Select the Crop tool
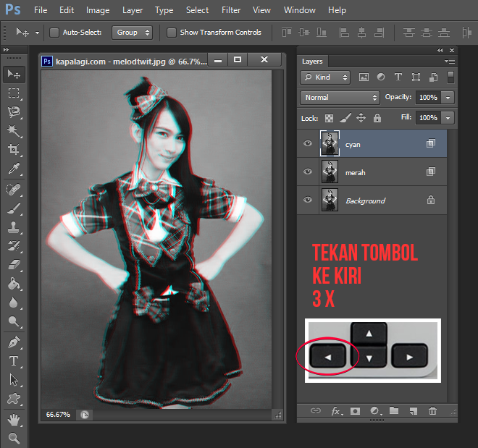Viewport: 478px width, 448px height. pyautogui.click(x=14, y=150)
